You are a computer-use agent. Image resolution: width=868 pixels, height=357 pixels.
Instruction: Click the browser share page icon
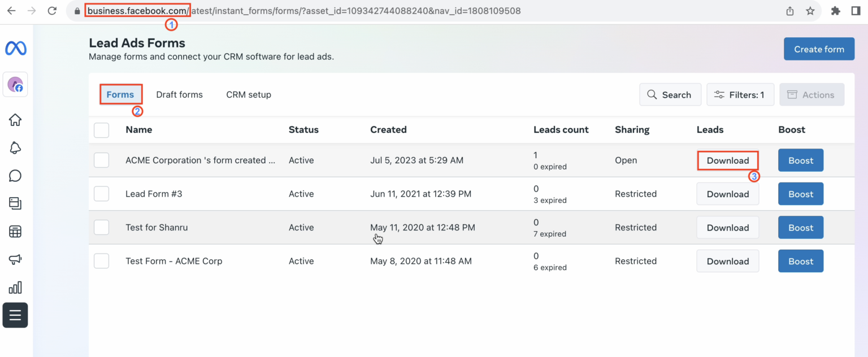pyautogui.click(x=790, y=11)
